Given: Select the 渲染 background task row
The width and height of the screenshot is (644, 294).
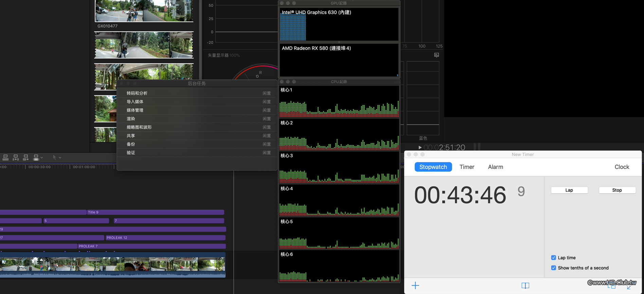Looking at the screenshot, I should coord(197,119).
